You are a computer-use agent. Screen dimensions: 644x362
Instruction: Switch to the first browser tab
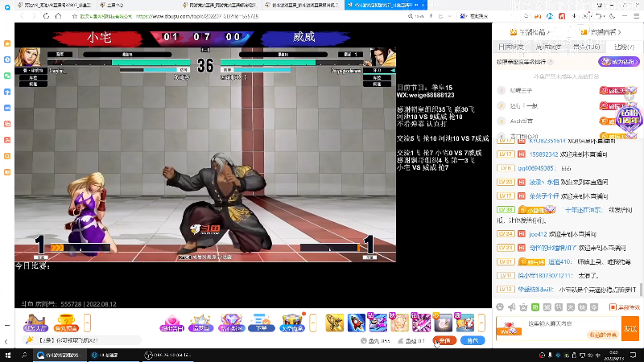pyautogui.click(x=56, y=5)
